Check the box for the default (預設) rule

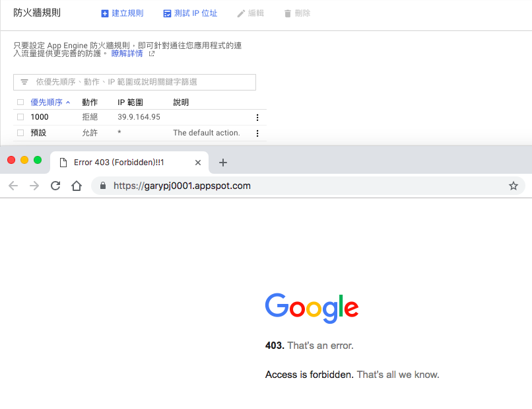click(20, 133)
